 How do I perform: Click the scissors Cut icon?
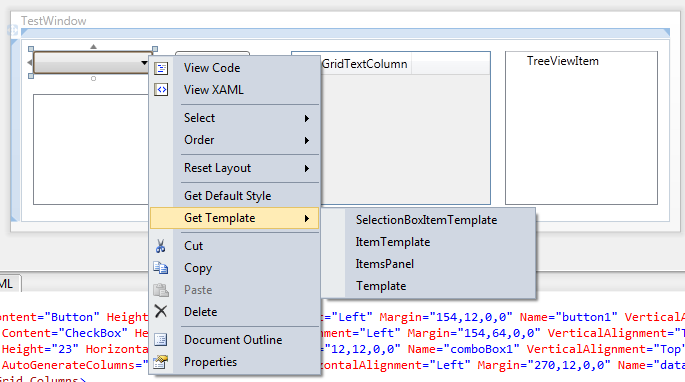click(160, 246)
